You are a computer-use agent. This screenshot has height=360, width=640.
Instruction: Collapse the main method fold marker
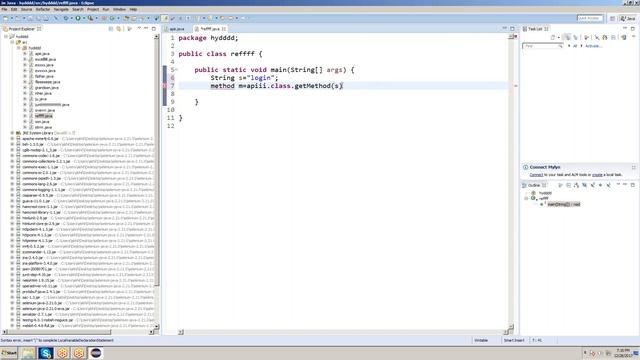tap(176, 70)
